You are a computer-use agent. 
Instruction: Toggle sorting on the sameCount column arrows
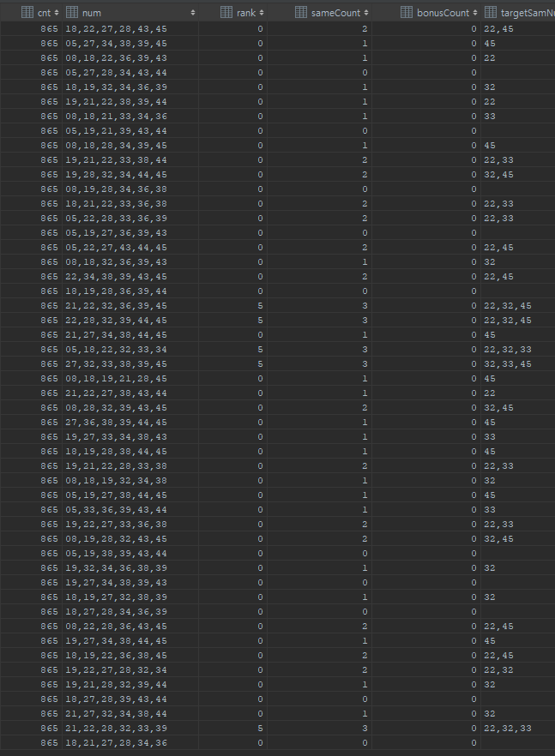point(366,13)
